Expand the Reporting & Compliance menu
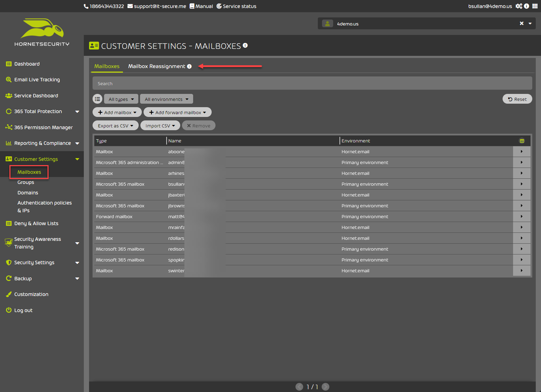 click(77, 143)
